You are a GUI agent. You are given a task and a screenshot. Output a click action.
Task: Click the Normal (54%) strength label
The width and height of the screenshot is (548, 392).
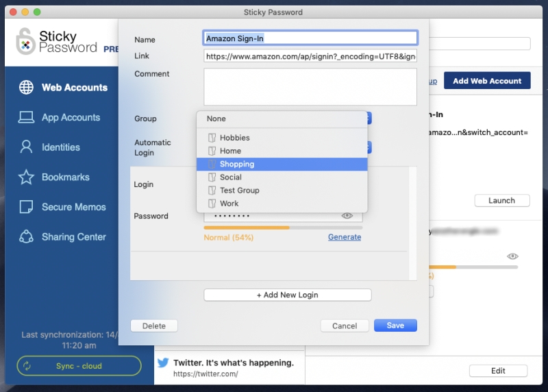[229, 237]
